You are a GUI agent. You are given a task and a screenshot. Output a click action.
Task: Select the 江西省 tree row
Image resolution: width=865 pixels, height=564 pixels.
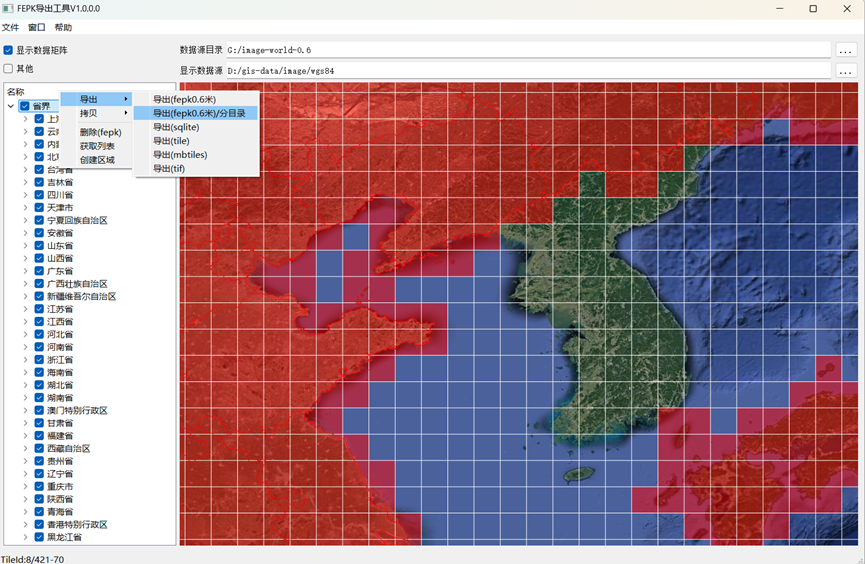point(60,322)
